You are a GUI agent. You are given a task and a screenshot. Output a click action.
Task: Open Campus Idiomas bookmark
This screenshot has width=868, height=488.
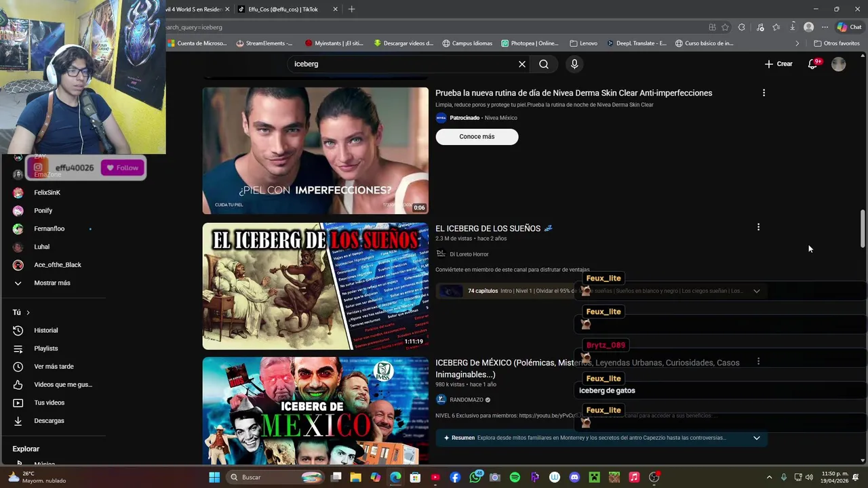(x=467, y=43)
